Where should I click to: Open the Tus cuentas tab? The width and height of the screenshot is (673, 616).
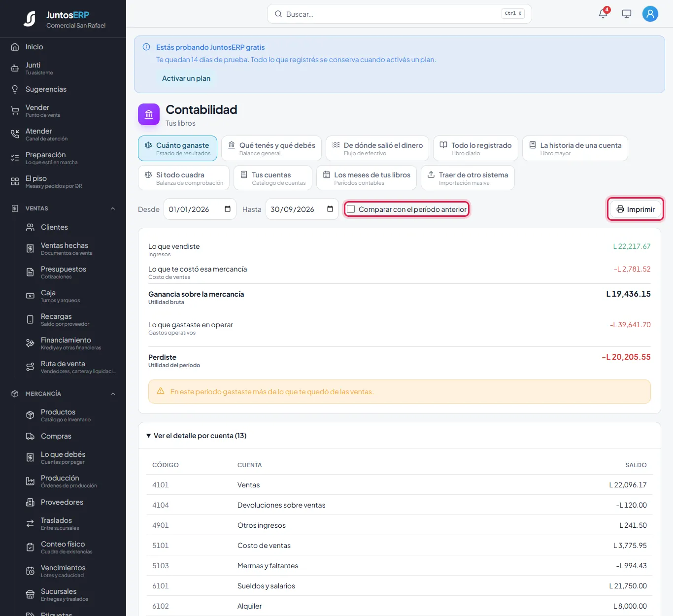coord(273,178)
